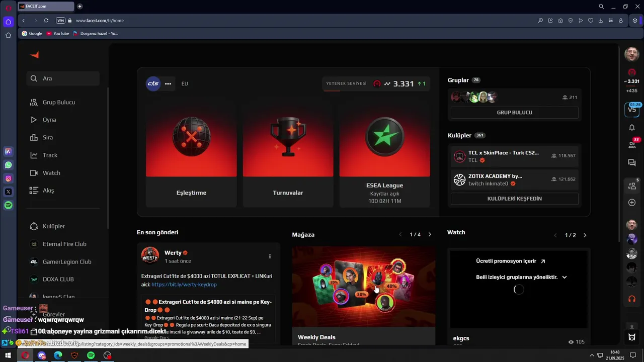The height and width of the screenshot is (362, 644).
Task: Open user profile avatar at top right
Action: tap(632, 54)
